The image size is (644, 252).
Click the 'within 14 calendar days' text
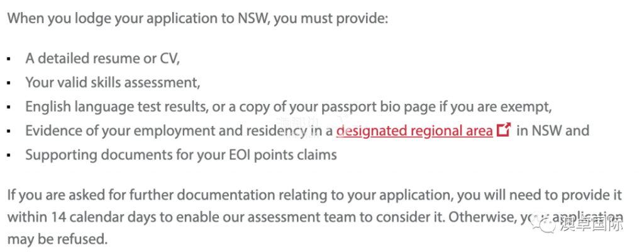pyautogui.click(x=84, y=217)
